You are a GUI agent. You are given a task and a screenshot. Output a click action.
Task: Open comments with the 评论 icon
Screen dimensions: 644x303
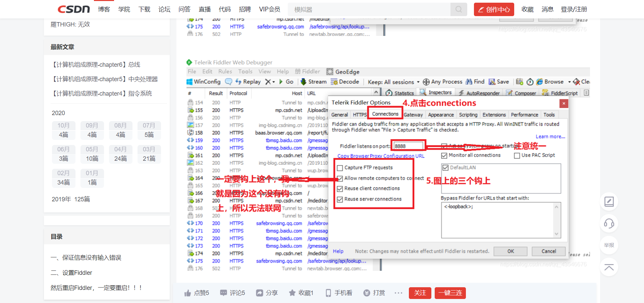pos(223,293)
